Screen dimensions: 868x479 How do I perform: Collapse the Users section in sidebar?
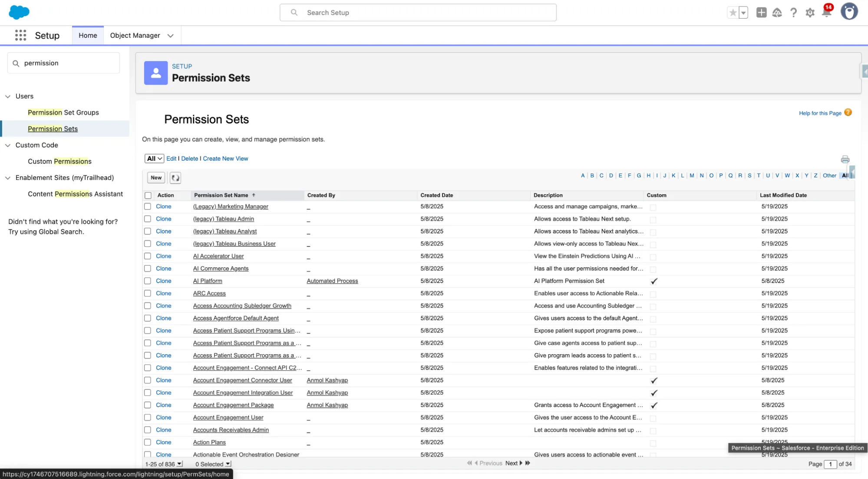tap(8, 96)
